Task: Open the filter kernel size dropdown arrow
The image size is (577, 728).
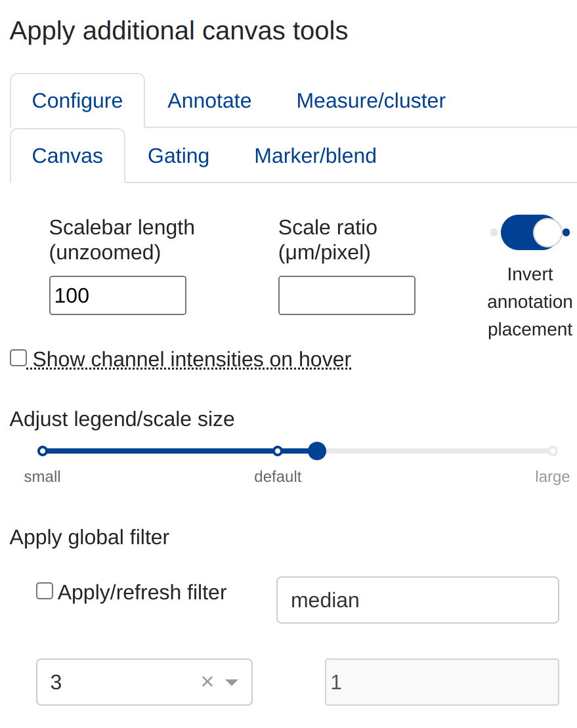Action: 231,682
